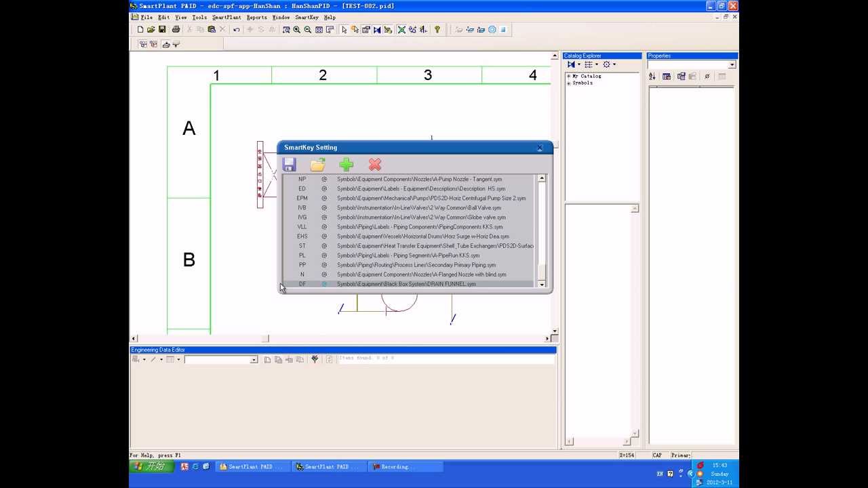
Task: Click the Fit view toolbar icon
Action: pos(319,30)
